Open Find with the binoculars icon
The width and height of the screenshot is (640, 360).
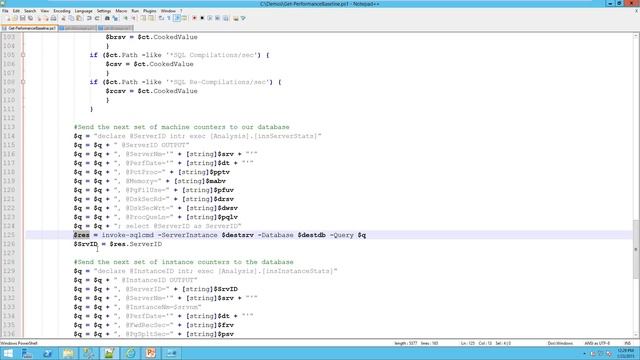click(107, 18)
